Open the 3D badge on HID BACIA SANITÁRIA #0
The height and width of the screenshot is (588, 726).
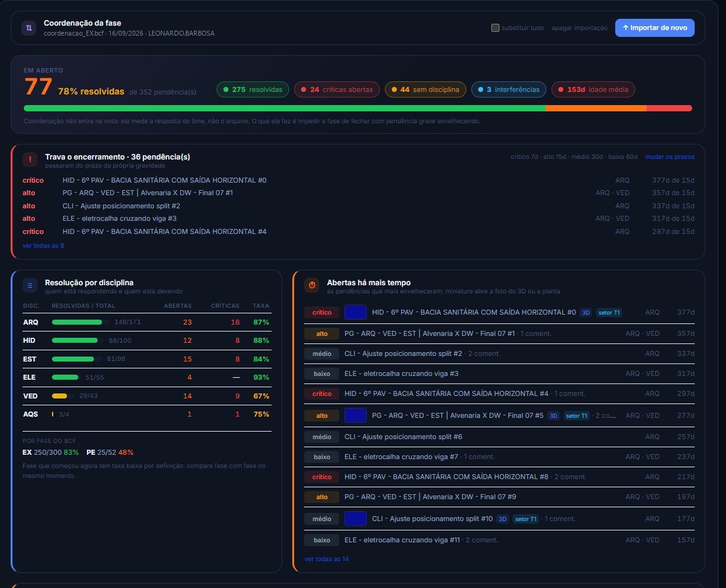tap(586, 313)
